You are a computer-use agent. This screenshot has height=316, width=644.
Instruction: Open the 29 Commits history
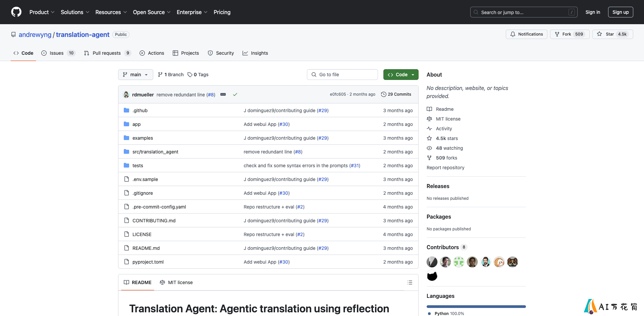[x=396, y=94]
